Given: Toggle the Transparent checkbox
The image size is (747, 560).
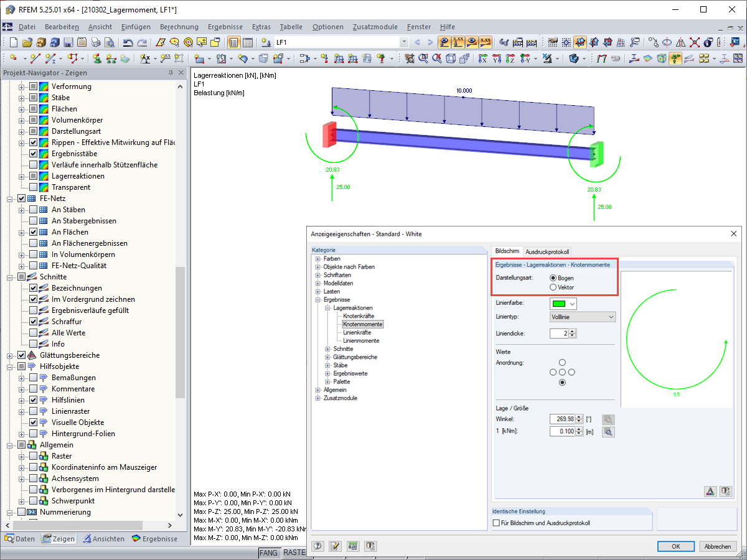Looking at the screenshot, I should (x=34, y=187).
